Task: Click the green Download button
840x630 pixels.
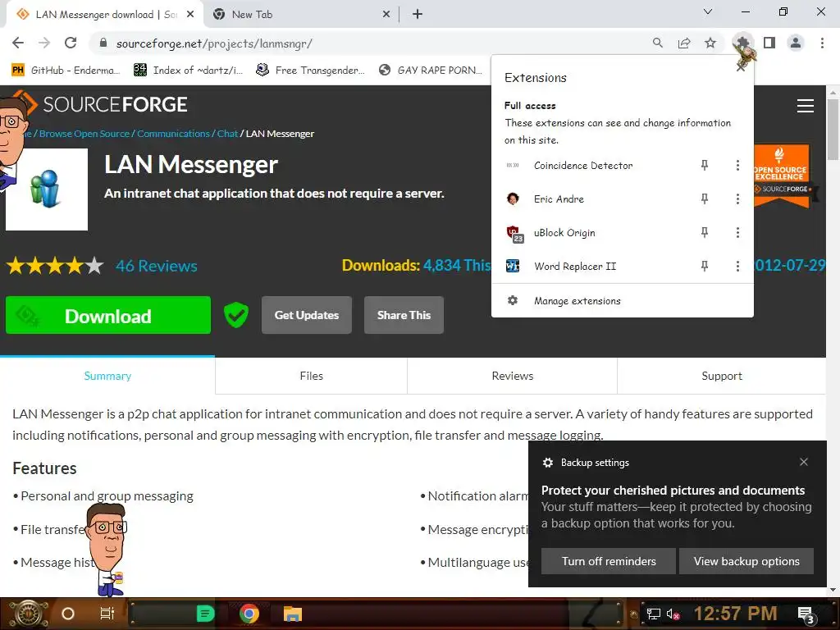Action: click(108, 316)
